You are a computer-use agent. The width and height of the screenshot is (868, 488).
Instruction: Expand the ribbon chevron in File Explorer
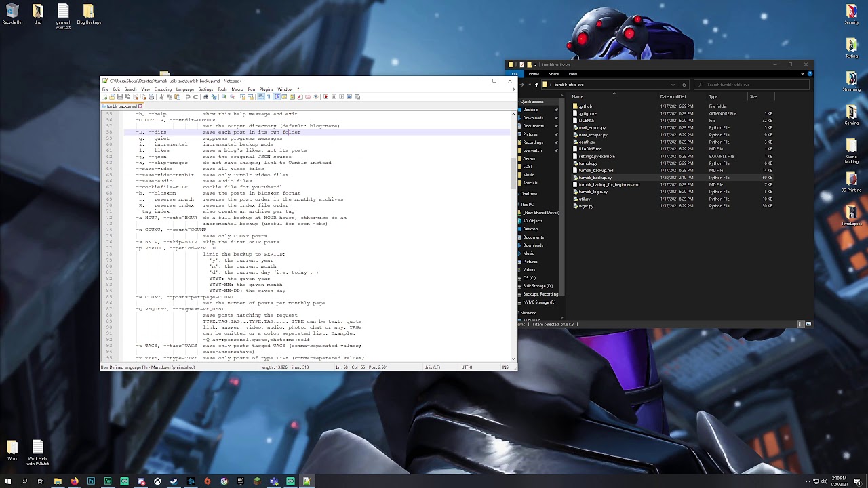click(803, 74)
